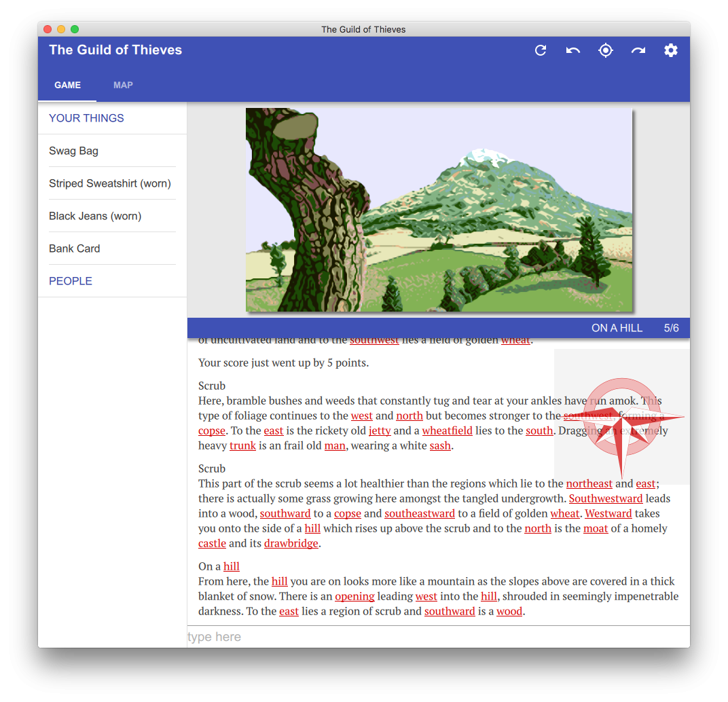Select Swag Bag in inventory
This screenshot has height=702, width=728.
tap(73, 151)
